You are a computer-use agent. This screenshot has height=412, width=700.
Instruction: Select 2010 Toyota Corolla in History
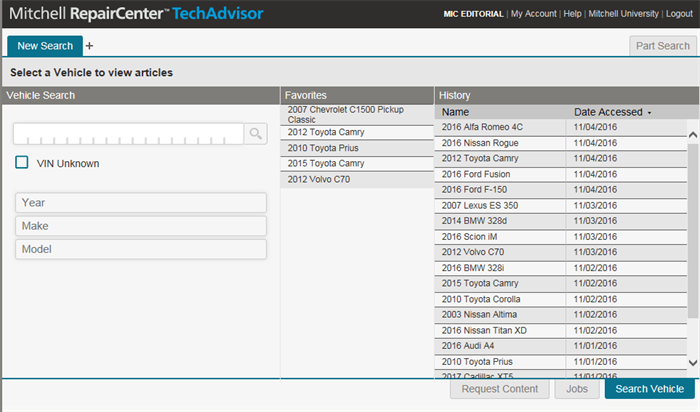tap(500, 299)
